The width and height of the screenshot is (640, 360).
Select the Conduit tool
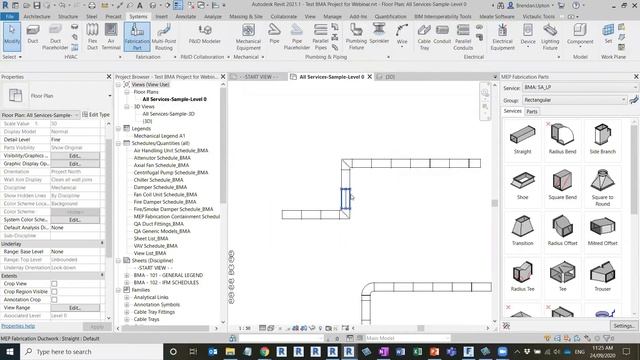click(442, 34)
